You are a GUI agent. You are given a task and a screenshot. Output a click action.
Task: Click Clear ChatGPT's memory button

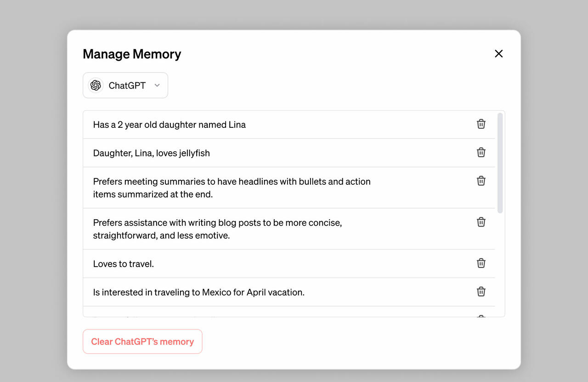coord(142,342)
